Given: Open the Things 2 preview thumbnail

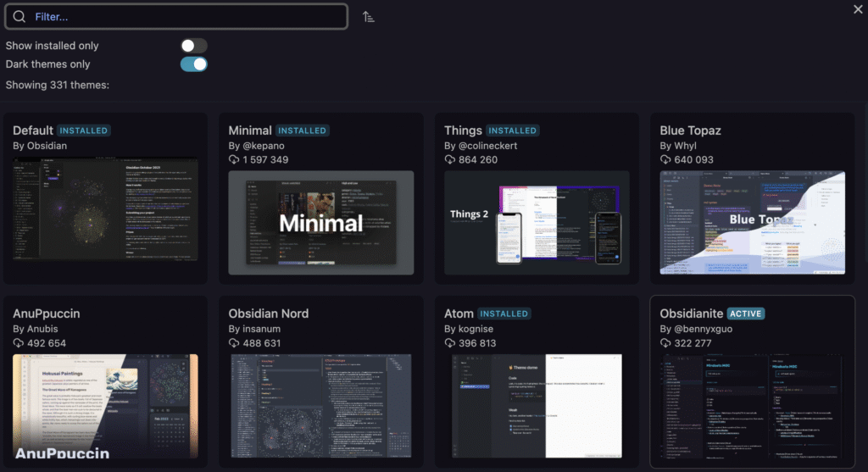Looking at the screenshot, I should pos(537,223).
